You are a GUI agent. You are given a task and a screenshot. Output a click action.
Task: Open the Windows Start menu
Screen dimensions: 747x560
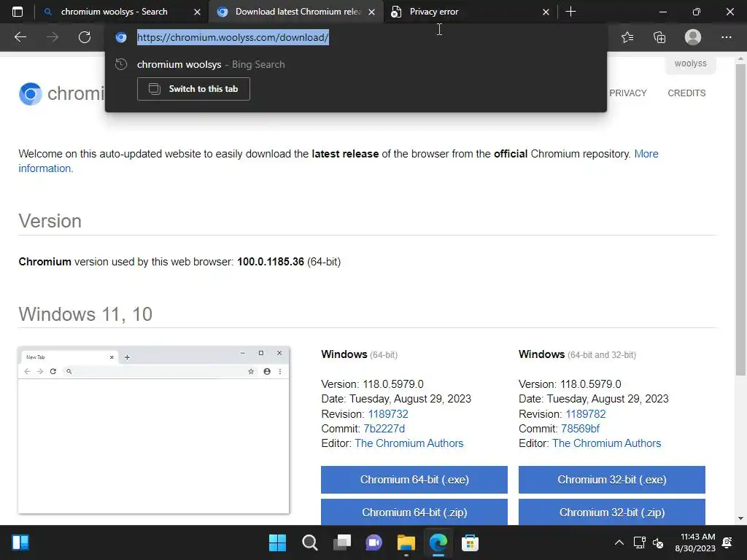(x=277, y=542)
